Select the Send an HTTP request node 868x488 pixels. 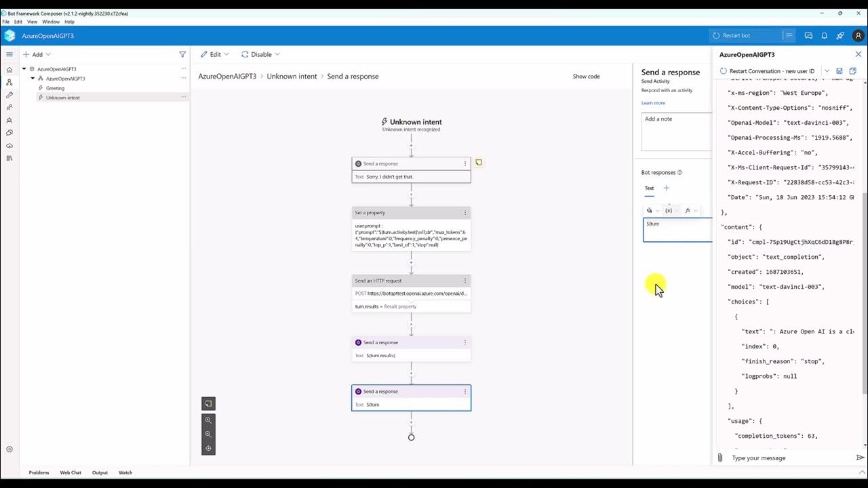click(x=411, y=293)
